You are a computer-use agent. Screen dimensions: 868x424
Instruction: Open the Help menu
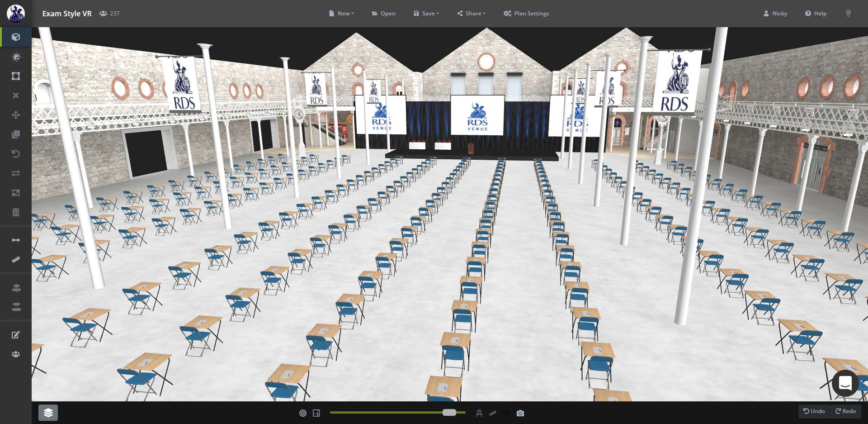[x=816, y=14]
